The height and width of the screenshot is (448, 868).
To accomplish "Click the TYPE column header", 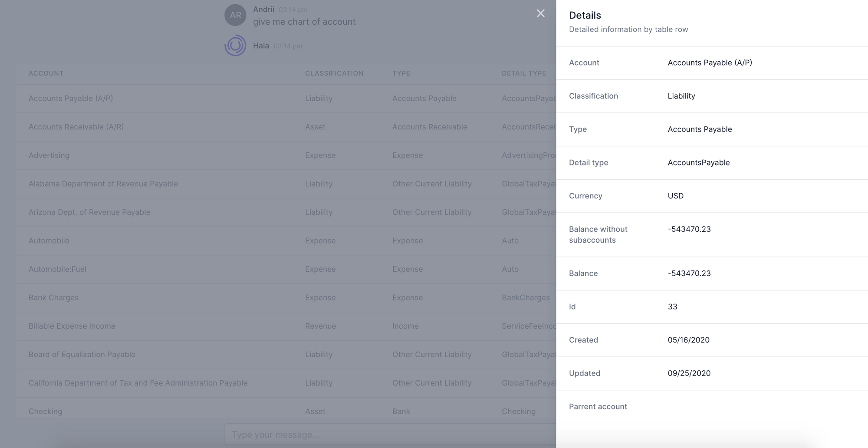I will [401, 73].
